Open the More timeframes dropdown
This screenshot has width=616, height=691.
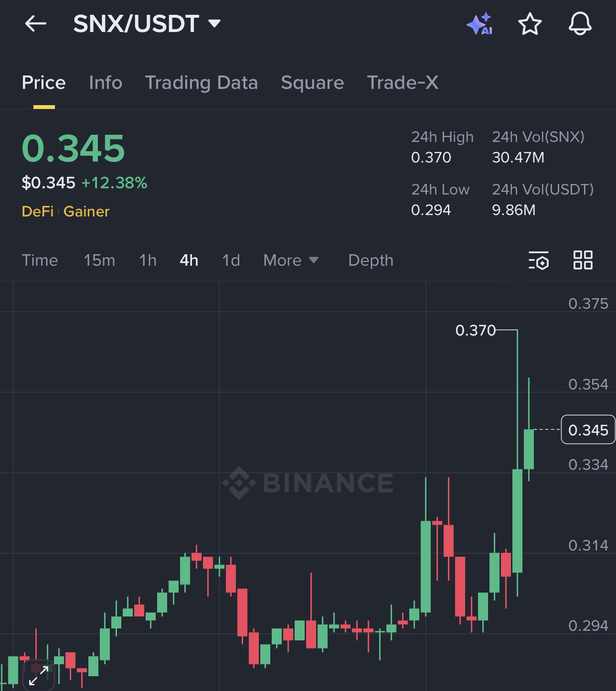tap(290, 260)
